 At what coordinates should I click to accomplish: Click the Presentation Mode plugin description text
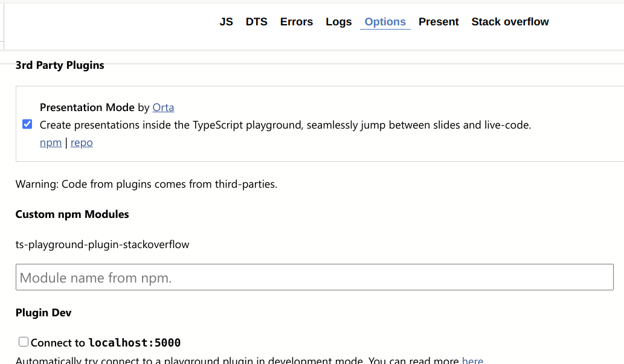[285, 125]
